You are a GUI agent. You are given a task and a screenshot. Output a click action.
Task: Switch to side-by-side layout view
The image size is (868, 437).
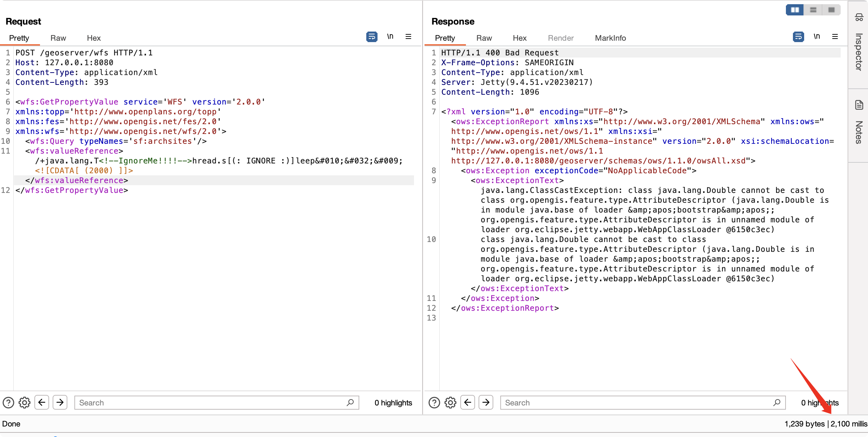coord(795,10)
